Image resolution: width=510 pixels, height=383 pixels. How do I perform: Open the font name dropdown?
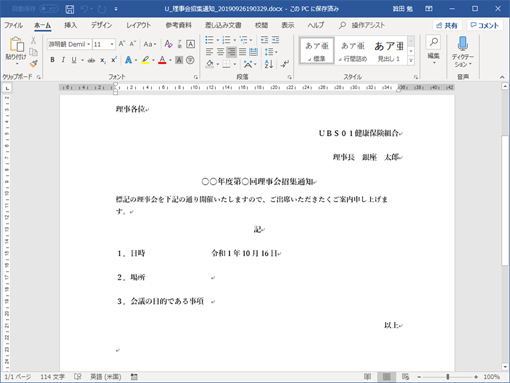(x=89, y=44)
